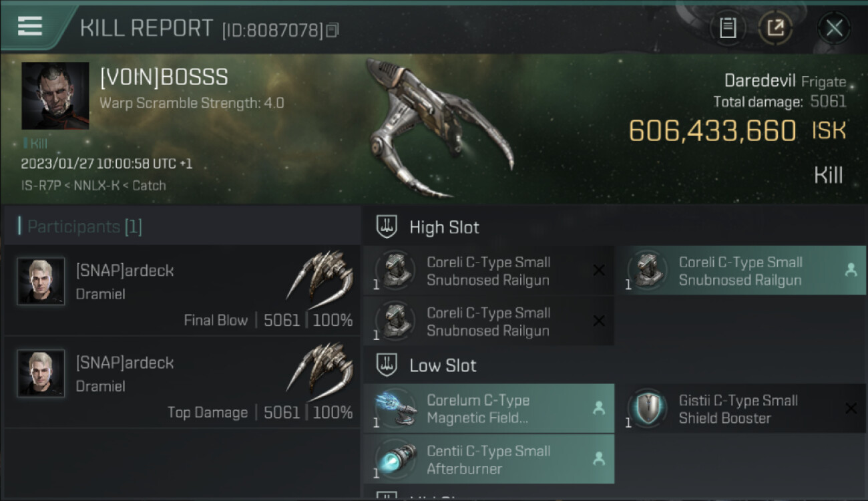Open the hamburger menu icon

(x=30, y=26)
